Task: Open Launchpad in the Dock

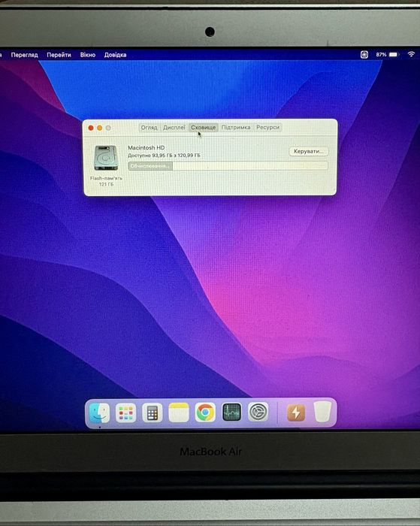Action: pos(125,413)
